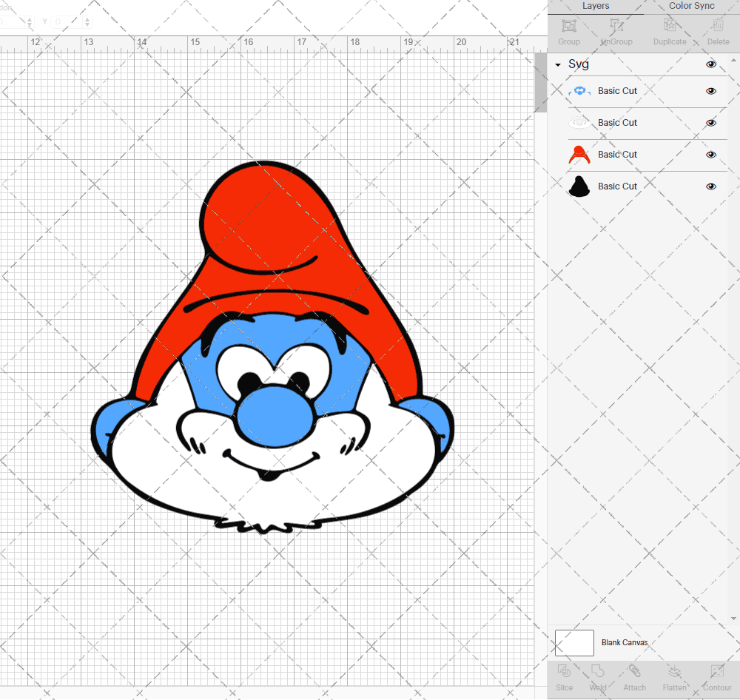Select the white layer thumbnail
Viewport: 740px width, 700px height.
(579, 123)
